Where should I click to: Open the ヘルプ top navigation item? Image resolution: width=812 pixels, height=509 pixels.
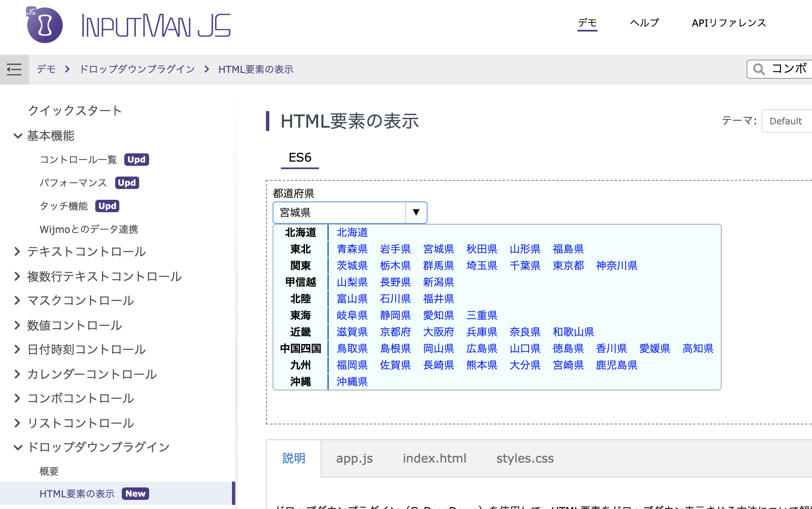click(x=645, y=23)
